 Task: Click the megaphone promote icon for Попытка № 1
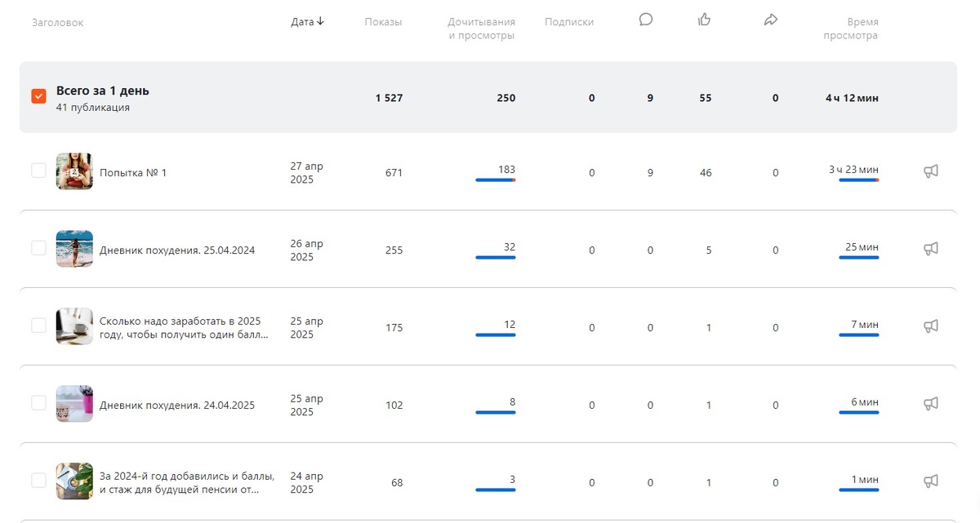pyautogui.click(x=930, y=171)
